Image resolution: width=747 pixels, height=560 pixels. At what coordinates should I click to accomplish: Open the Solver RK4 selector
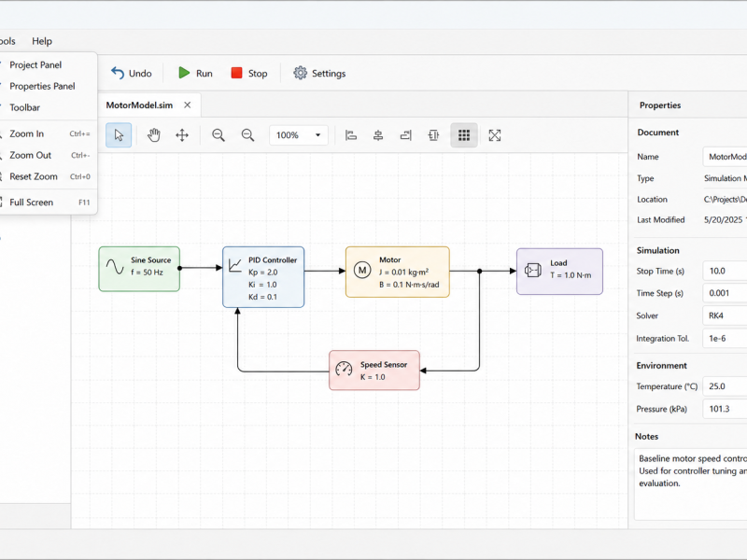(x=725, y=315)
